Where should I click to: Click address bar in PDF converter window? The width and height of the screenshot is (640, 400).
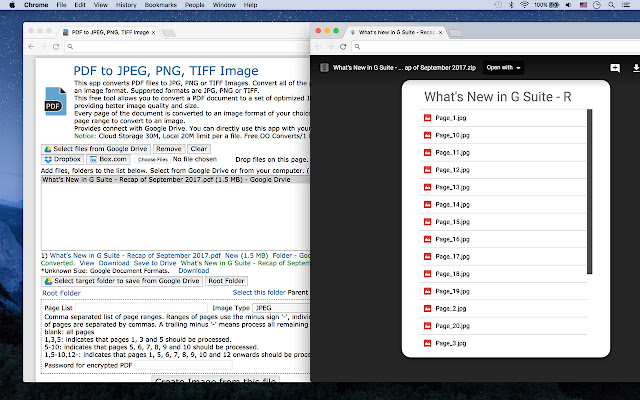188,47
